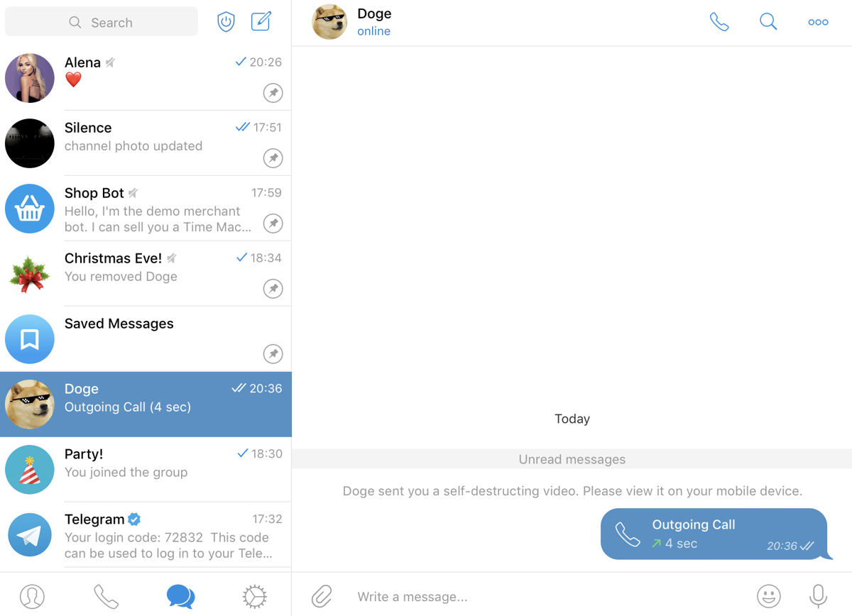Open the Shop Bot conversation
The width and height of the screenshot is (852, 616).
point(146,209)
